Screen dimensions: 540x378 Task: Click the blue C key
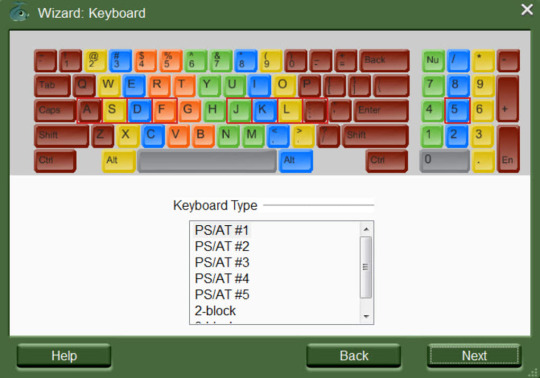[x=153, y=136]
